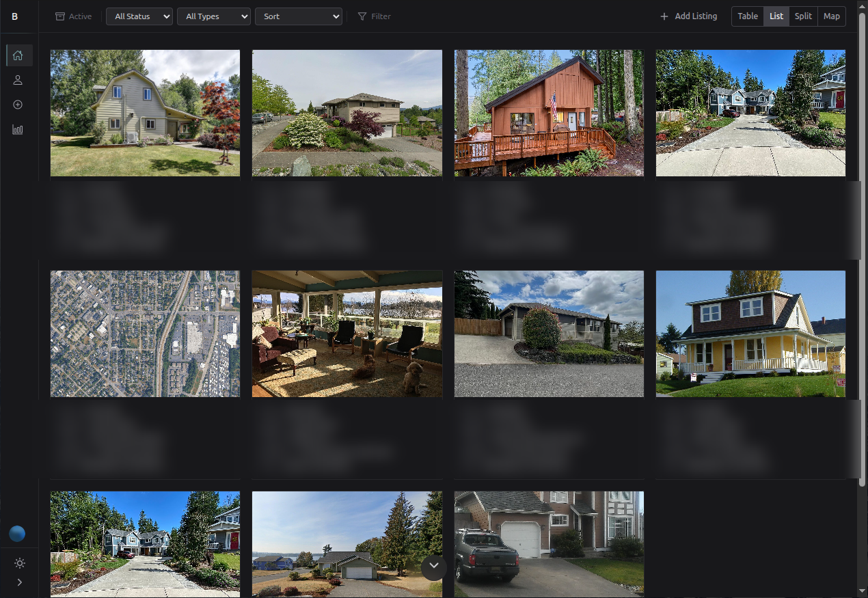Open the Sort dropdown
Image resolution: width=868 pixels, height=598 pixels.
298,16
